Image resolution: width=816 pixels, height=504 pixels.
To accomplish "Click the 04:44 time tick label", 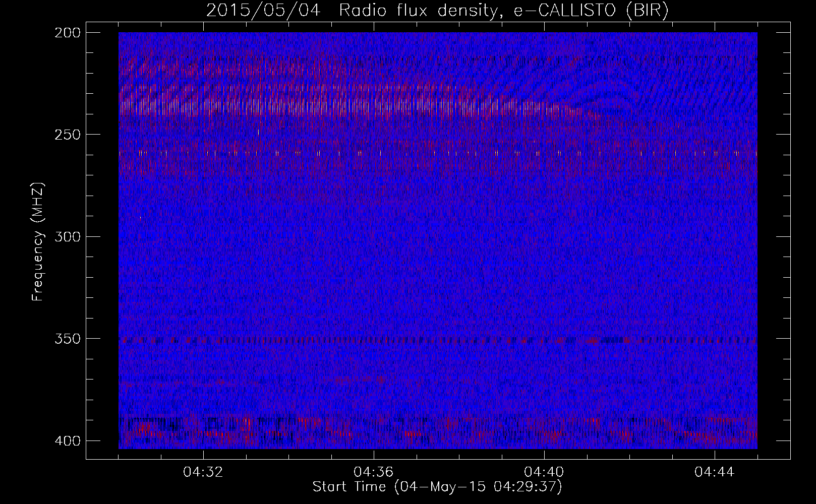I will (715, 472).
